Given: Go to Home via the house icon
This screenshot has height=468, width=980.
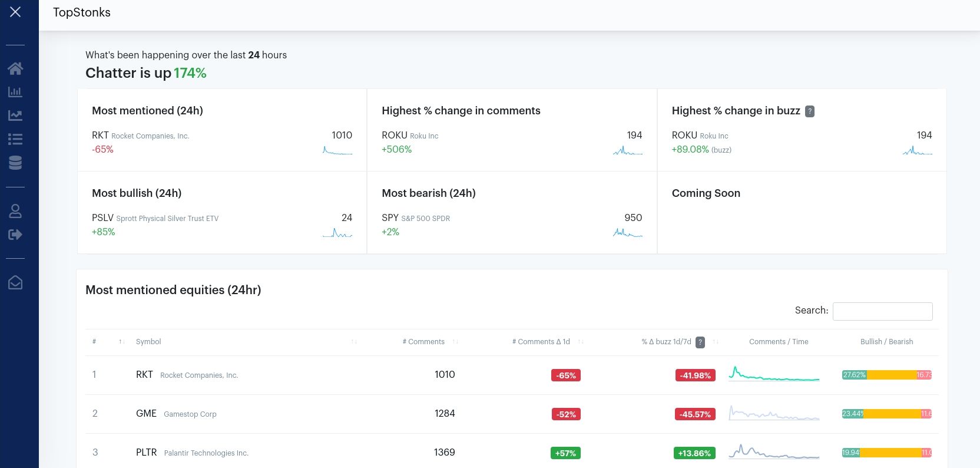Looking at the screenshot, I should [15, 68].
